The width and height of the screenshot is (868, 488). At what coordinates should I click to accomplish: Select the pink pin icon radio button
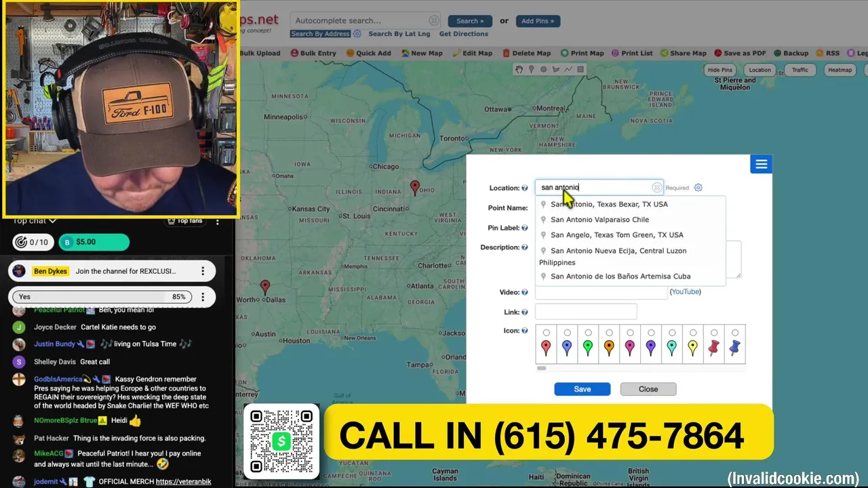click(630, 333)
